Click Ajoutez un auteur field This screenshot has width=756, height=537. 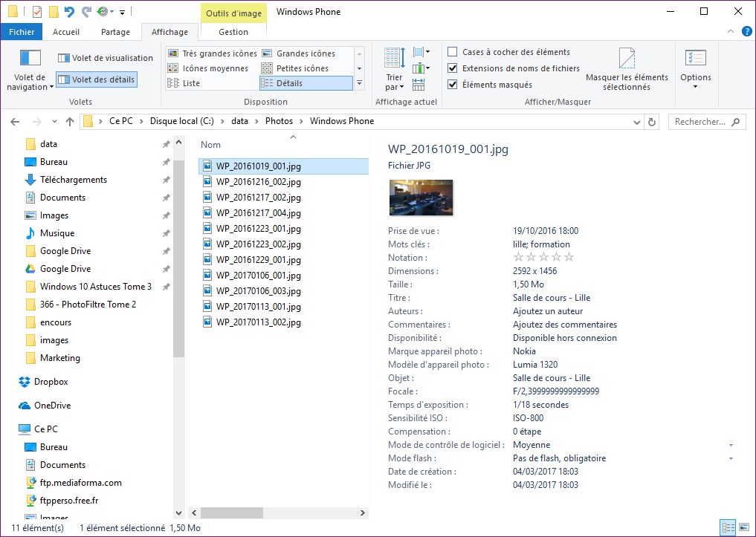point(548,311)
